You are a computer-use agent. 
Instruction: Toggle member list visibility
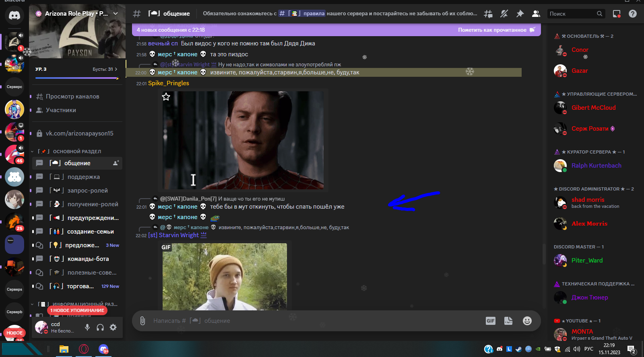[536, 14]
